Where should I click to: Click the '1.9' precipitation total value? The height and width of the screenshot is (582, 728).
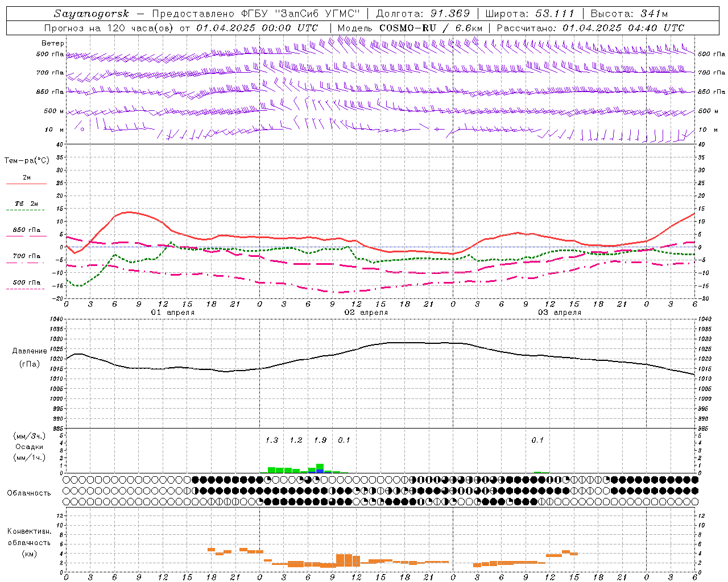click(x=320, y=440)
